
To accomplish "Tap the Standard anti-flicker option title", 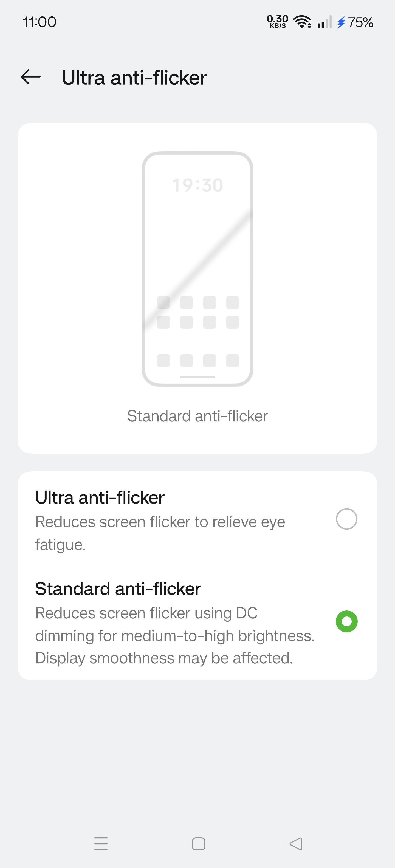I will (x=118, y=589).
